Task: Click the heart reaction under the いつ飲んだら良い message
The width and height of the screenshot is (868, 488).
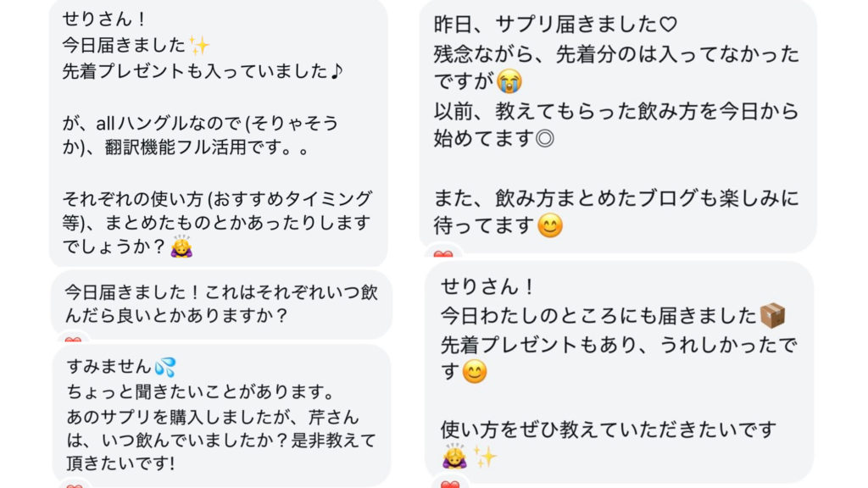Action: coord(74,341)
